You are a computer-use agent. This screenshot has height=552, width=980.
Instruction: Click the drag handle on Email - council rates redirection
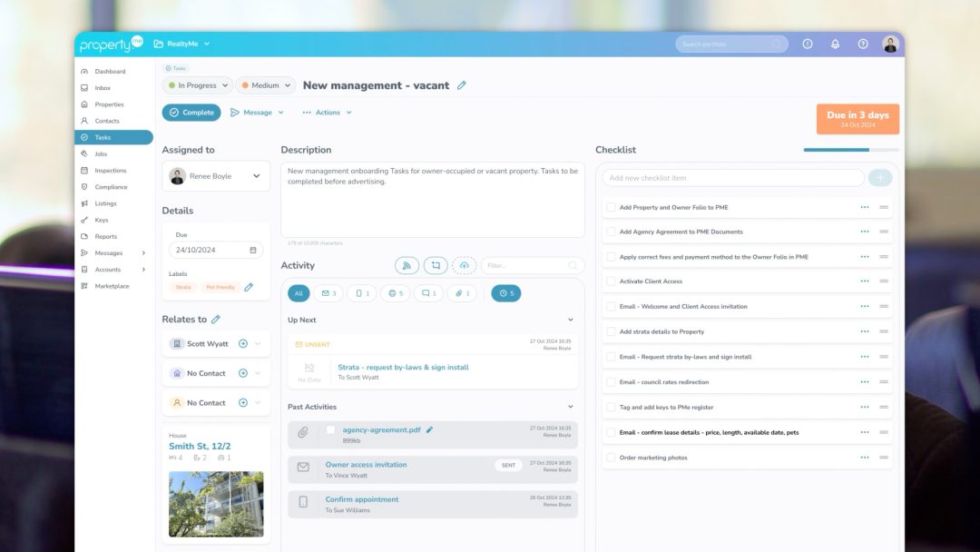[884, 382]
